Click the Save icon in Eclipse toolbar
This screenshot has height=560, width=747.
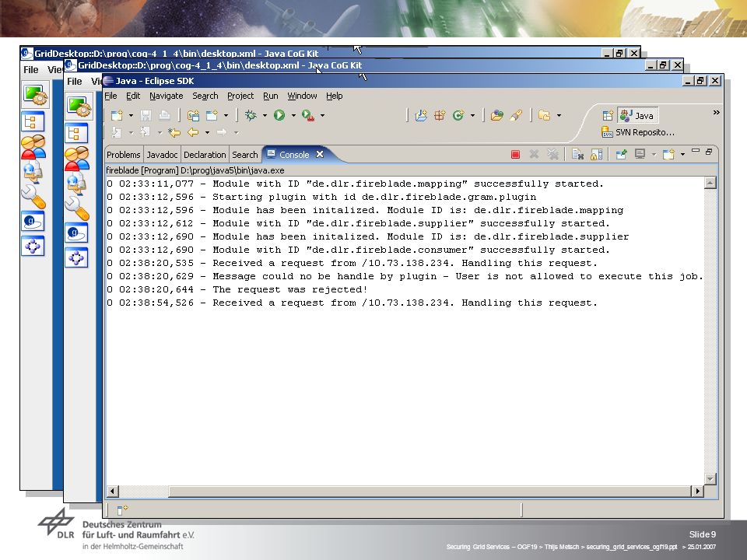click(x=146, y=115)
